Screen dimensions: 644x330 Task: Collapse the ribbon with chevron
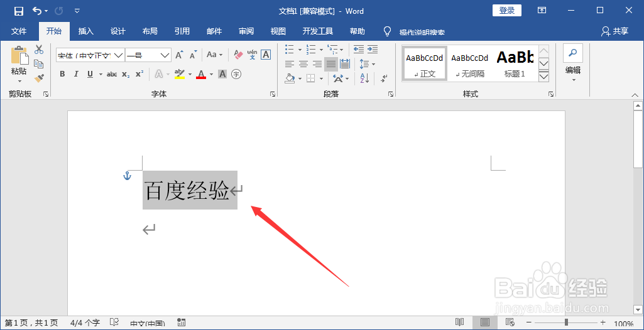click(635, 95)
